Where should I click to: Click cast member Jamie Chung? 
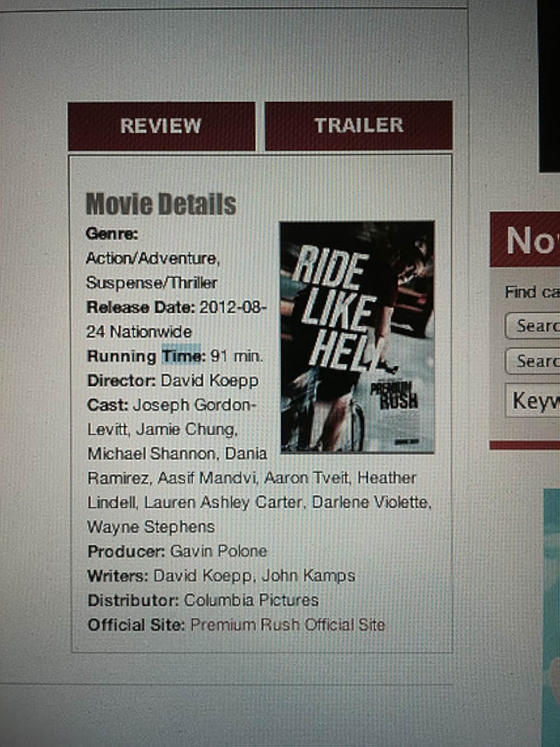click(186, 429)
